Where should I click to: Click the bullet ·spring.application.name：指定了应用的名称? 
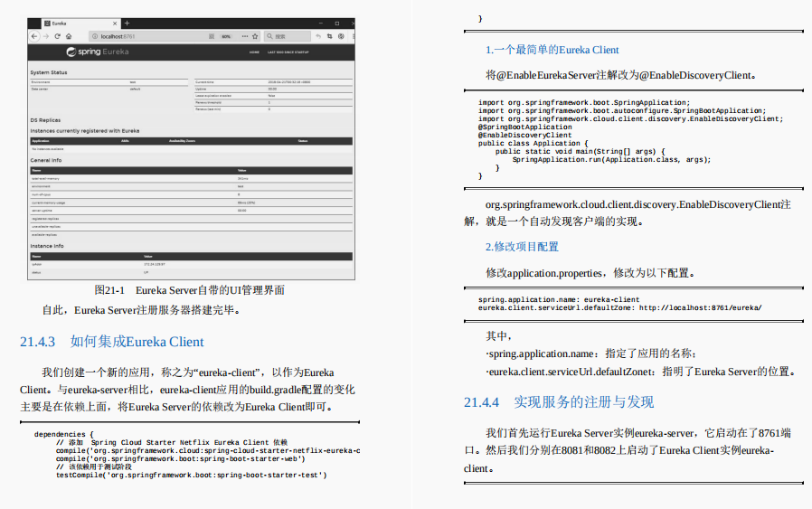590,353
